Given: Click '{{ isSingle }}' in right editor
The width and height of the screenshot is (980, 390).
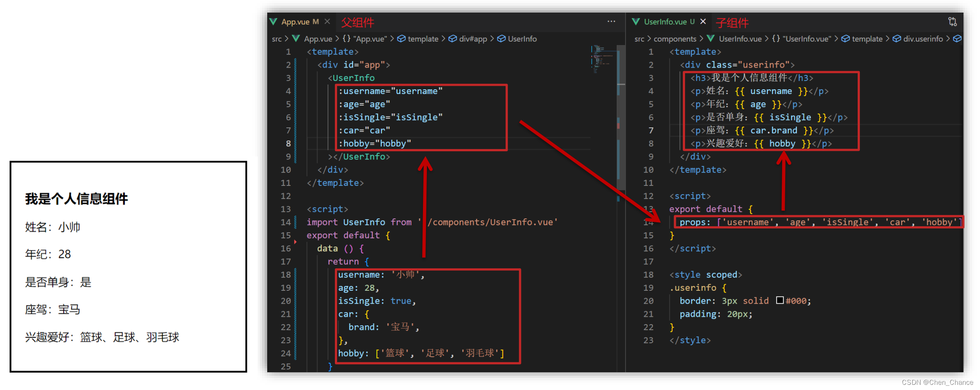Looking at the screenshot, I should [790, 117].
